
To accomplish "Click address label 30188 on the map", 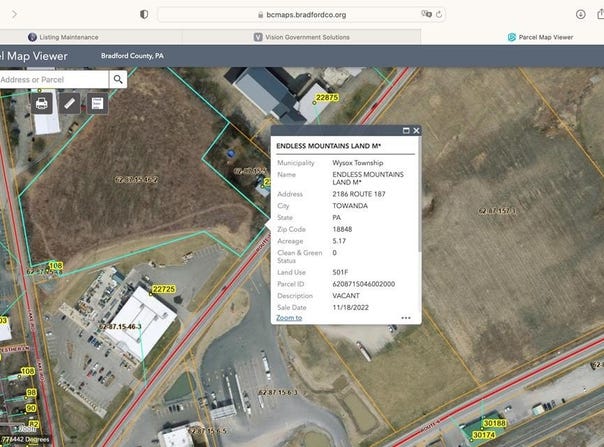I will coord(494,423).
